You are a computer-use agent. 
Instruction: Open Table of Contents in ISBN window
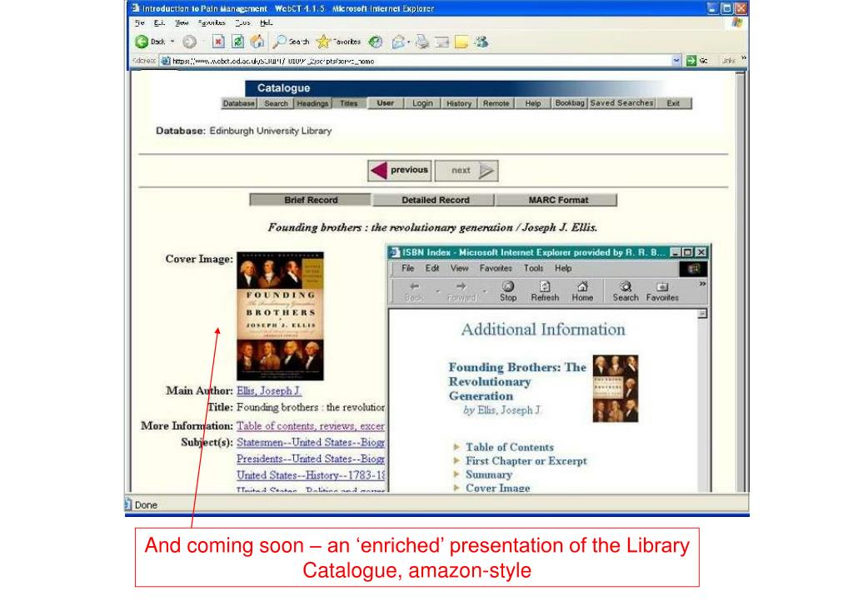tap(509, 447)
